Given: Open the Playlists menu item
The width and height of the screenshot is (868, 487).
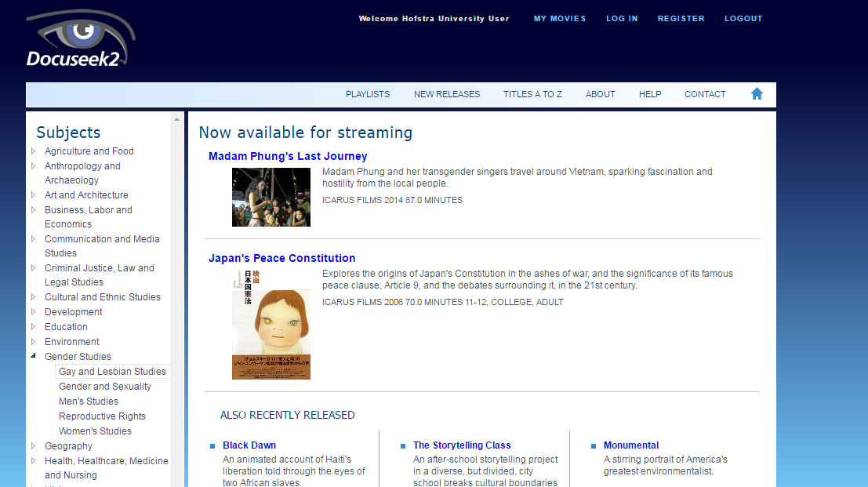Looking at the screenshot, I should 368,94.
